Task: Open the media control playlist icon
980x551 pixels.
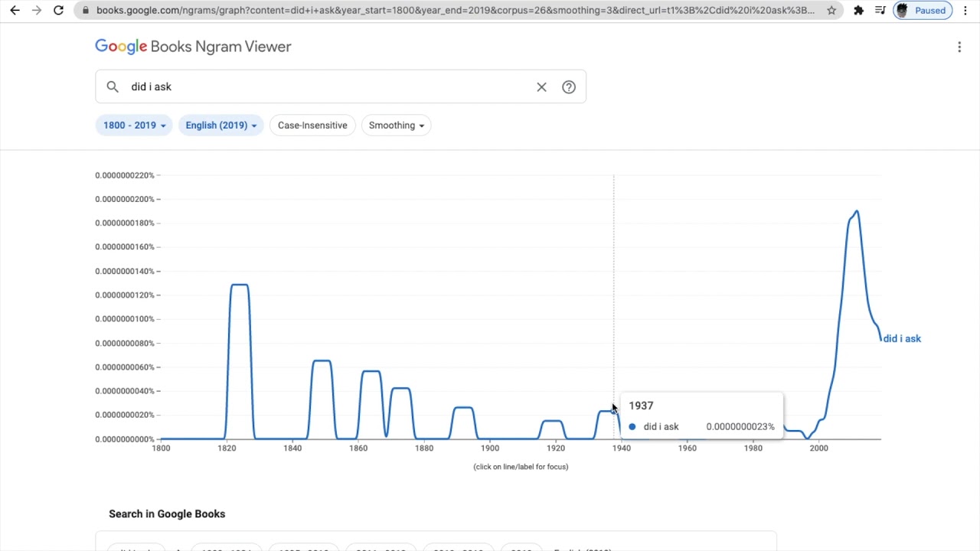Action: pyautogui.click(x=880, y=11)
